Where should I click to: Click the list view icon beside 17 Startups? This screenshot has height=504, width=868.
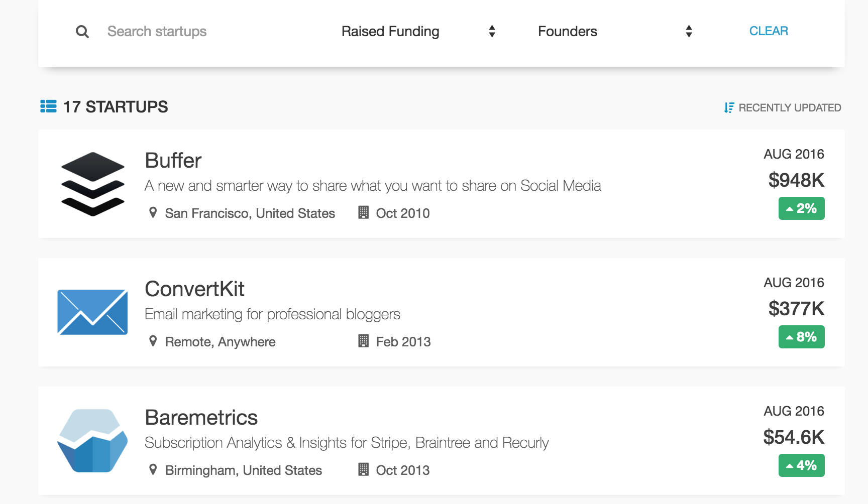(48, 106)
